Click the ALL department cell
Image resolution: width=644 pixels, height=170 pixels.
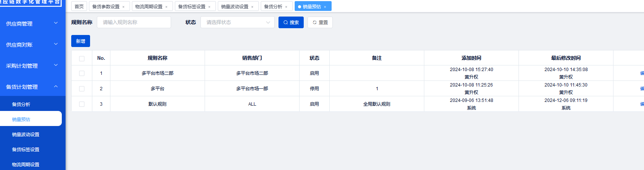coord(252,104)
